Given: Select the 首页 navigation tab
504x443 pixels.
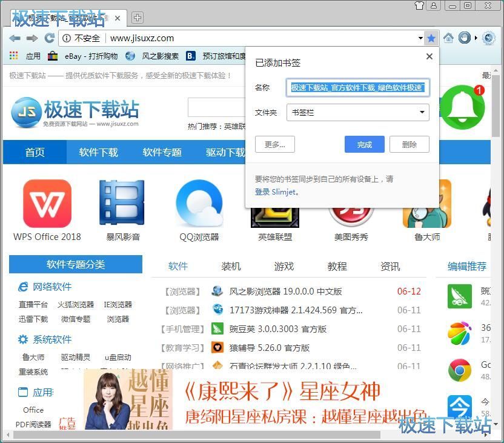Looking at the screenshot, I should pyautogui.click(x=35, y=152).
